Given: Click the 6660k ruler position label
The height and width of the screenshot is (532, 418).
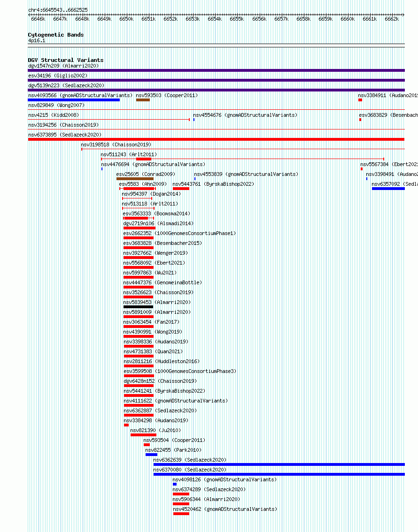Looking at the screenshot, I should coord(348,19).
